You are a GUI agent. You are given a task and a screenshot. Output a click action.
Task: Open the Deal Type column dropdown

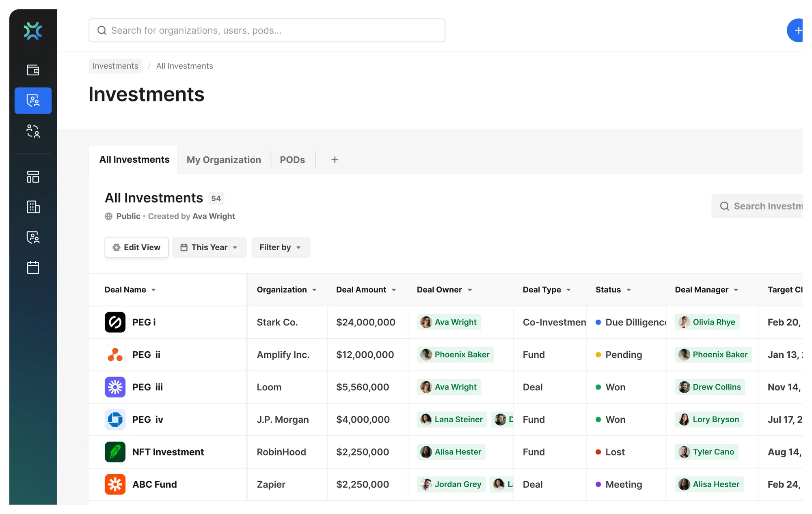point(568,290)
